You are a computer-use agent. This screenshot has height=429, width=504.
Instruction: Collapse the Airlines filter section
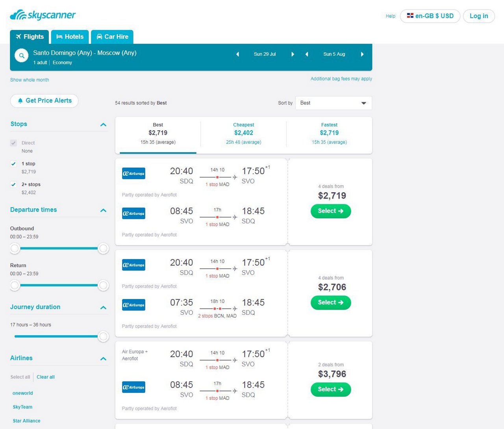tap(104, 359)
